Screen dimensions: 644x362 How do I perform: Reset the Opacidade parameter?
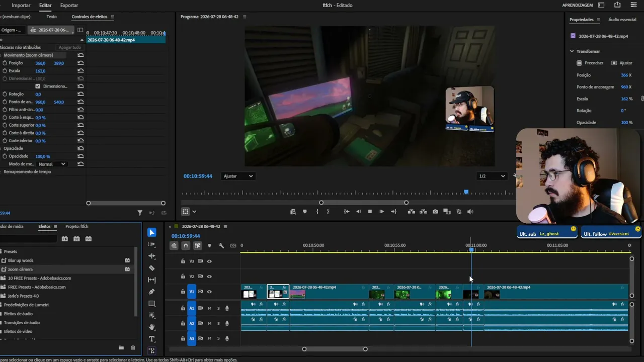tap(80, 156)
